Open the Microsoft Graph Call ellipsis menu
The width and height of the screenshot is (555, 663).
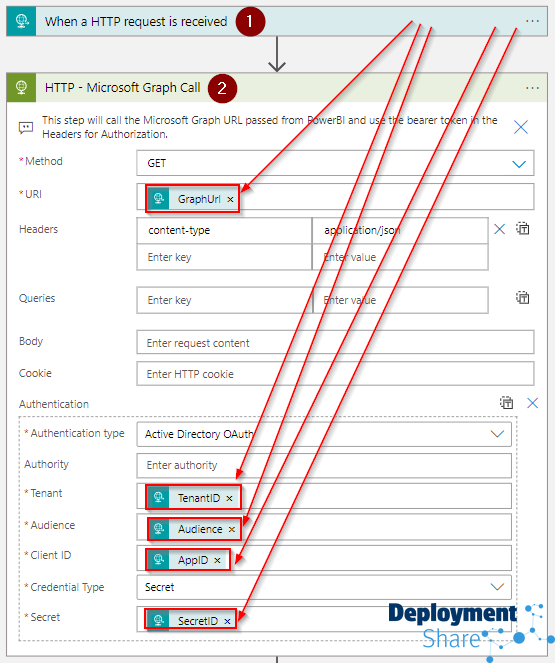click(x=532, y=88)
